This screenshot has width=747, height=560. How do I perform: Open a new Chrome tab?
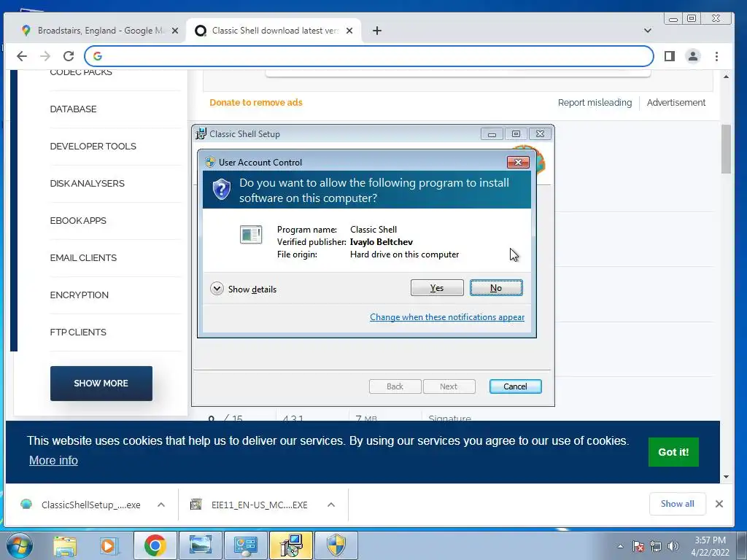[x=377, y=31]
